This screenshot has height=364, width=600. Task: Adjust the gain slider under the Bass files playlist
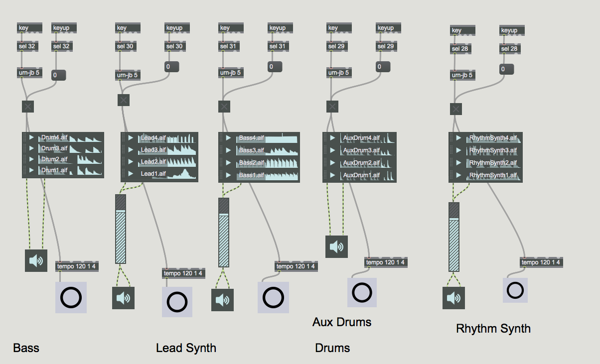click(x=224, y=233)
